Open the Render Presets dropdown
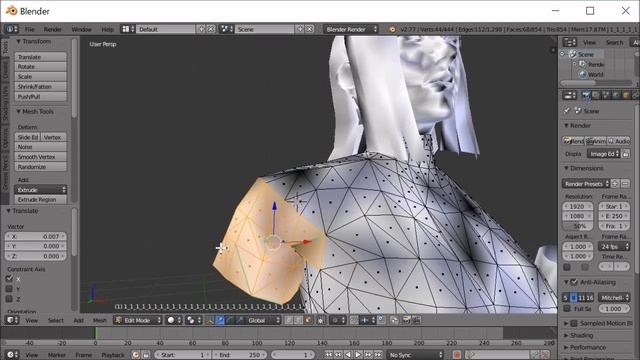640x360 pixels. (x=586, y=184)
